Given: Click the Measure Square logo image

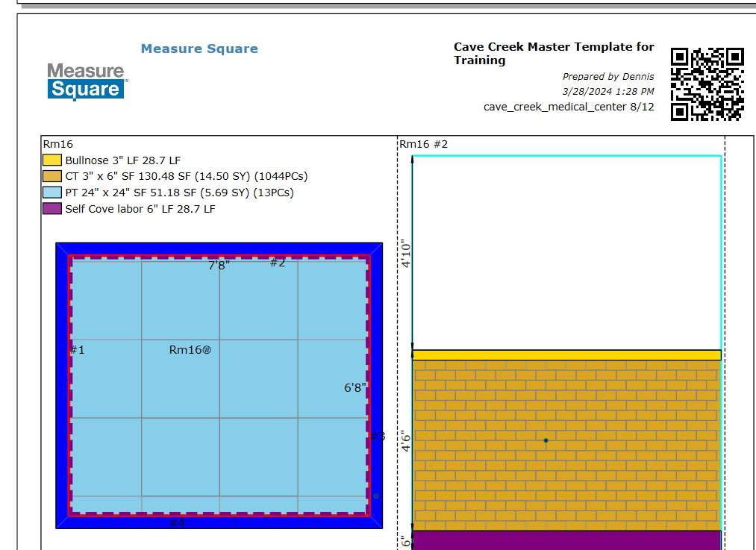Looking at the screenshot, I should 87,81.
